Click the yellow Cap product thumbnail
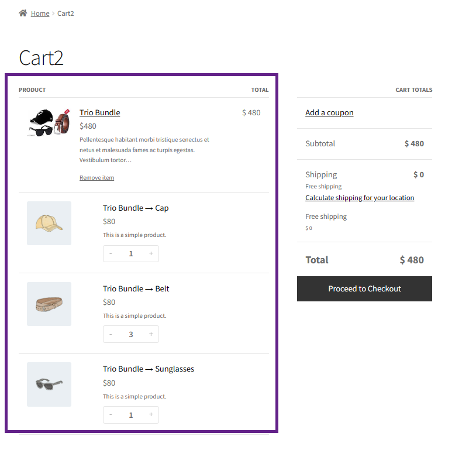The width and height of the screenshot is (476, 450). pos(49,223)
